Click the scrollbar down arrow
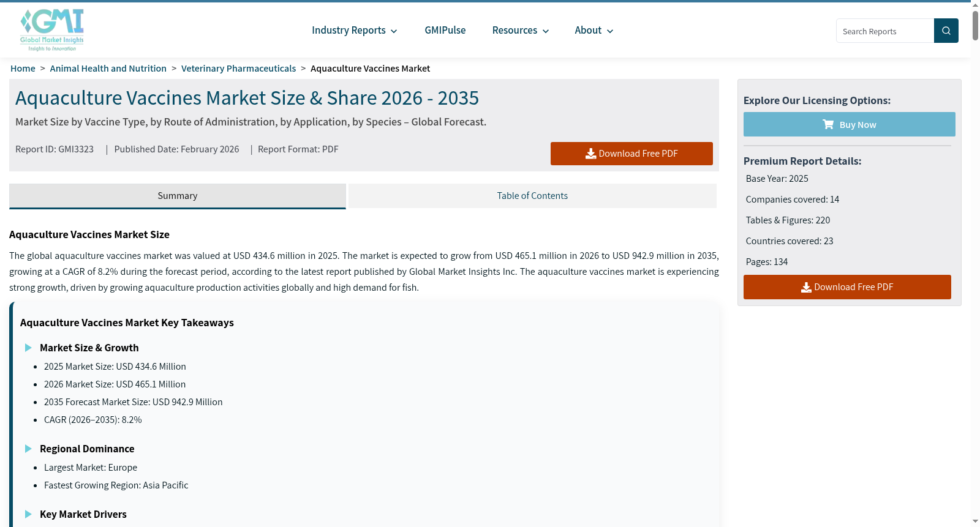 point(975,521)
